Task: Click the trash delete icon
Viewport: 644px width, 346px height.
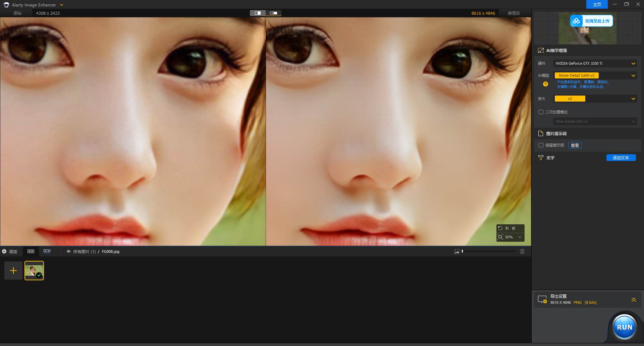Action: point(522,251)
